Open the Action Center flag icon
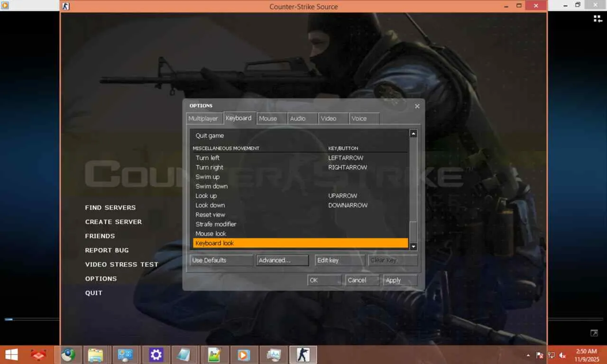The height and width of the screenshot is (364, 607). coord(540,355)
